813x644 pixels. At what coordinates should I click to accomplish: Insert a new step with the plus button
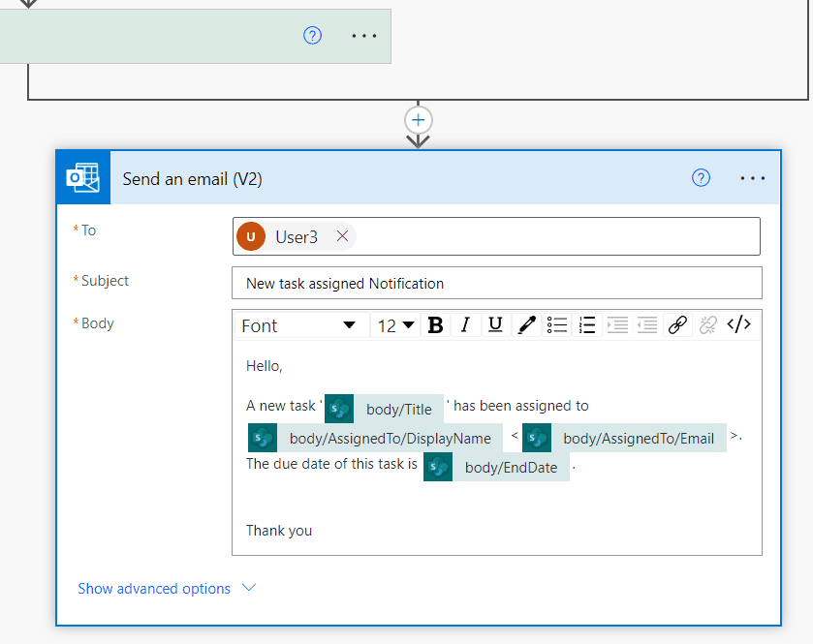[x=418, y=120]
